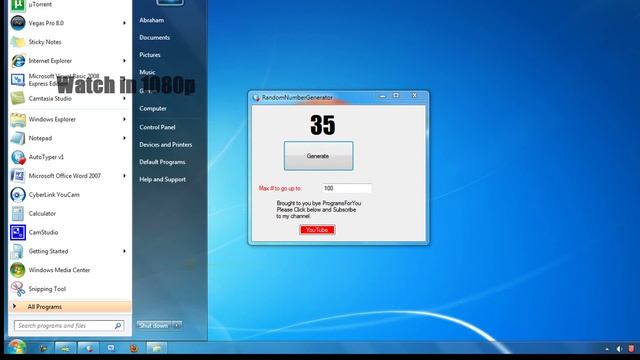This screenshot has width=640, height=360.
Task: Click the Search programs and files box
Action: [x=69, y=325]
